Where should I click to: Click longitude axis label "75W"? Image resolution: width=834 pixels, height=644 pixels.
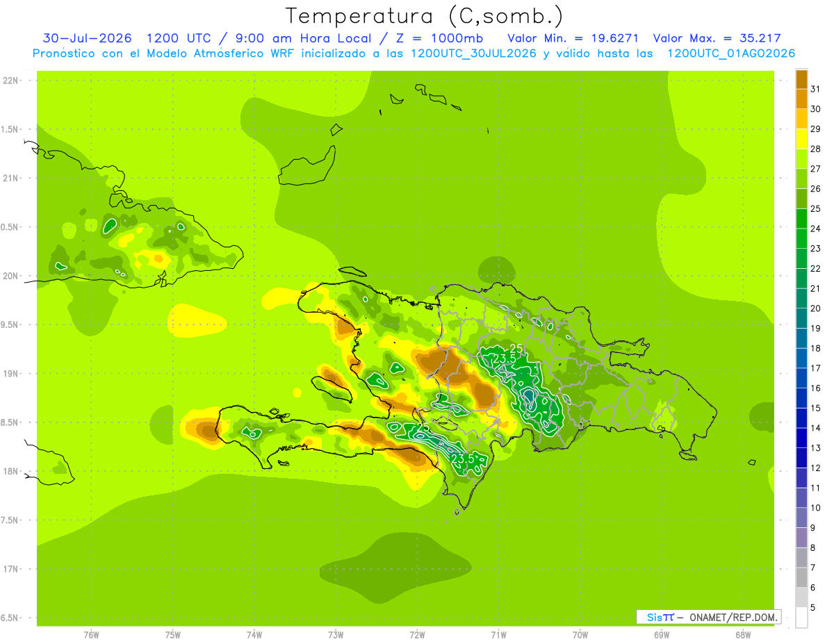click(x=173, y=635)
